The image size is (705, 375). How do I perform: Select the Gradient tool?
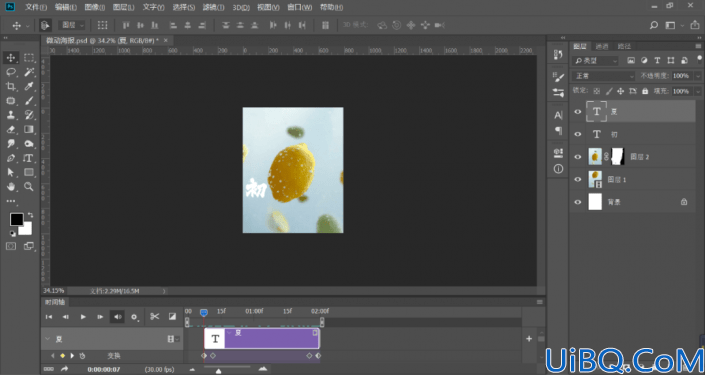pos(29,129)
